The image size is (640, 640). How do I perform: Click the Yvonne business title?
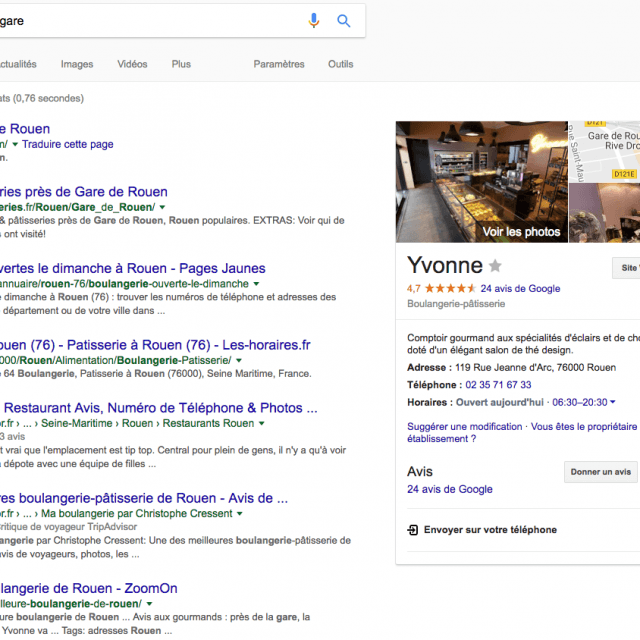445,265
